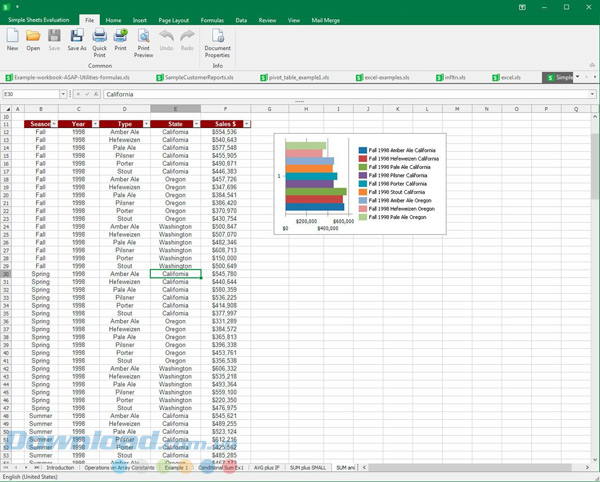Click the E30 cell name box
600x482 pixels.
40,94
